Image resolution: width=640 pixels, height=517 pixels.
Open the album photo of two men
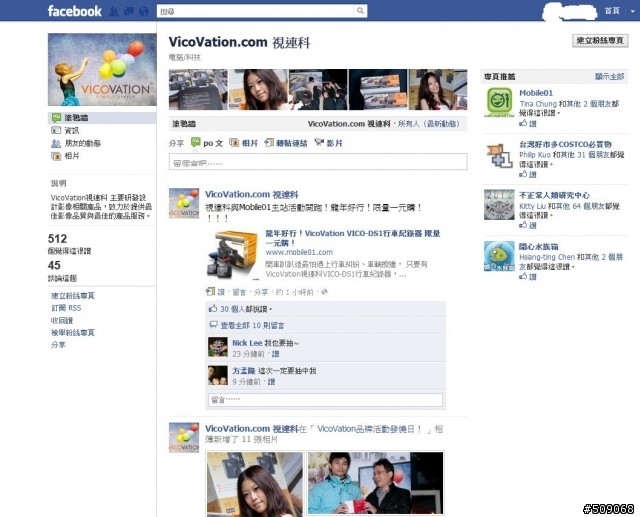tap(375, 483)
